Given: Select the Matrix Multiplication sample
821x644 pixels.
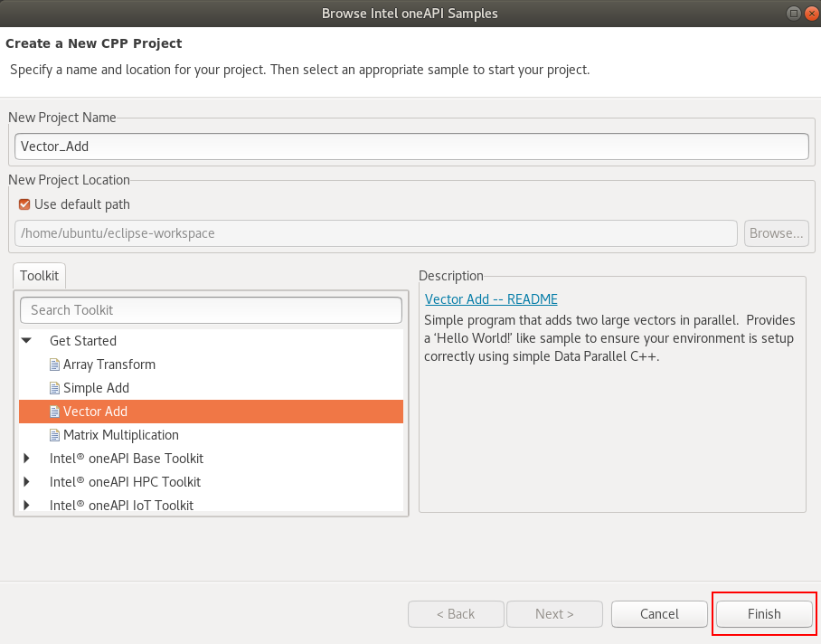Looking at the screenshot, I should [121, 435].
